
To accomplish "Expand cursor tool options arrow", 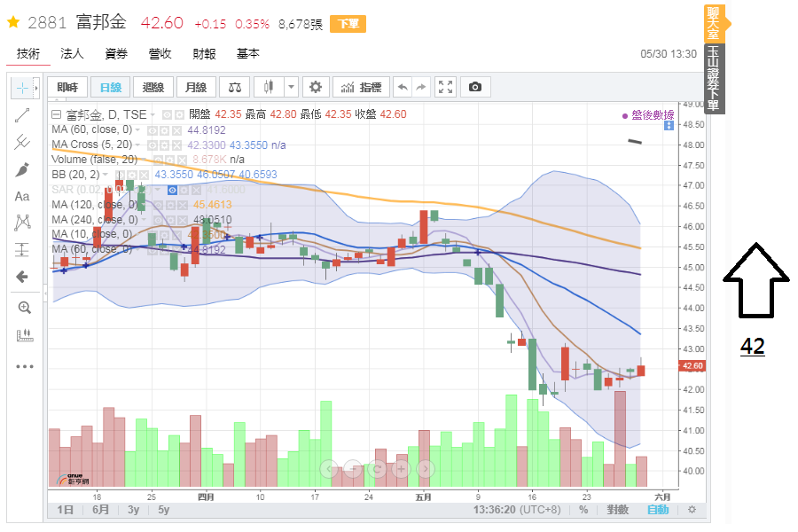I will [36, 88].
